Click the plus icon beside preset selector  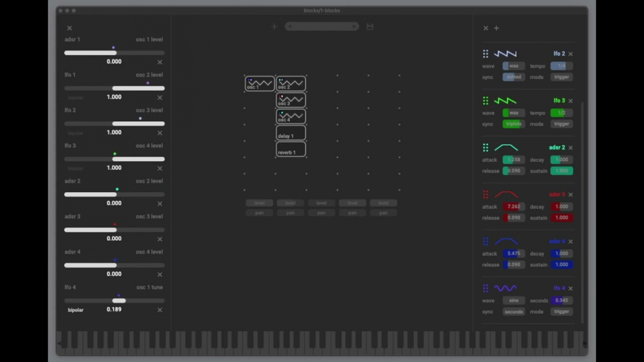click(x=274, y=26)
